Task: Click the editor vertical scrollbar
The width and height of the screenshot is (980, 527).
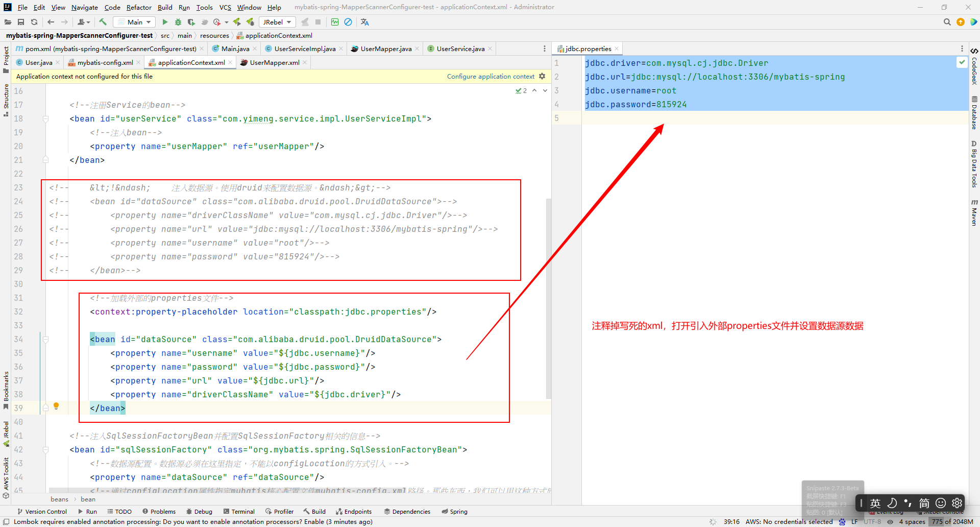Action: pos(549,298)
